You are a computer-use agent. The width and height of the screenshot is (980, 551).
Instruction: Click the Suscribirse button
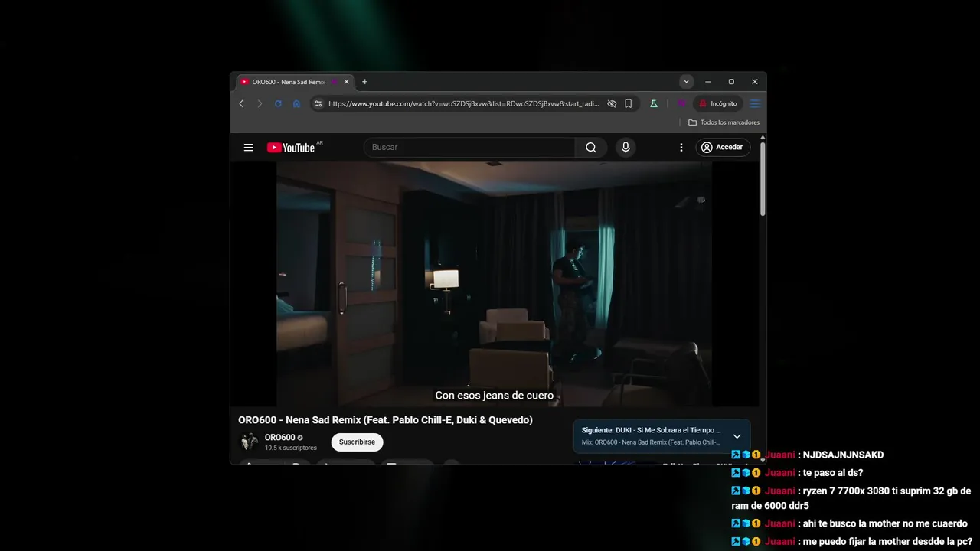tap(357, 442)
